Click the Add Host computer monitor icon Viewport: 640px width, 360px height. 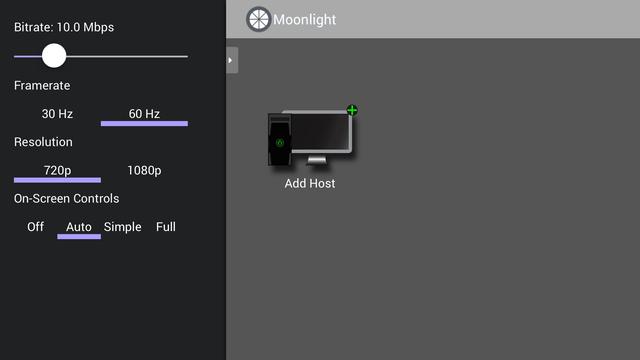point(313,137)
